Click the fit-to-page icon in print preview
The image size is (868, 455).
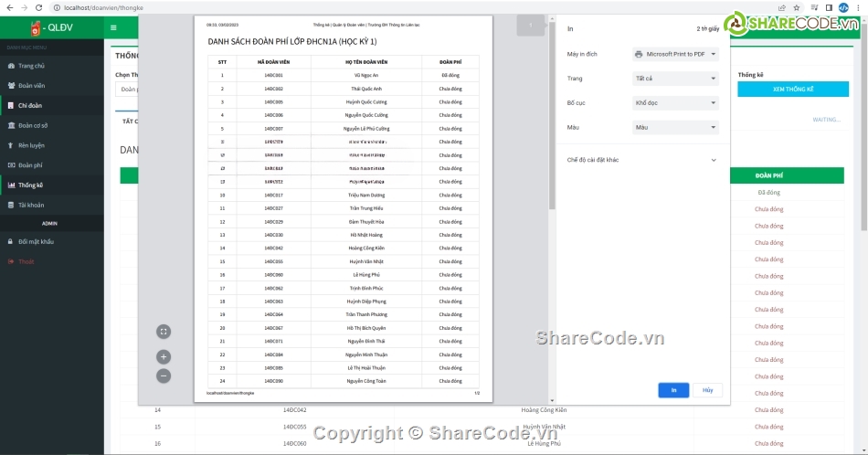pos(164,332)
